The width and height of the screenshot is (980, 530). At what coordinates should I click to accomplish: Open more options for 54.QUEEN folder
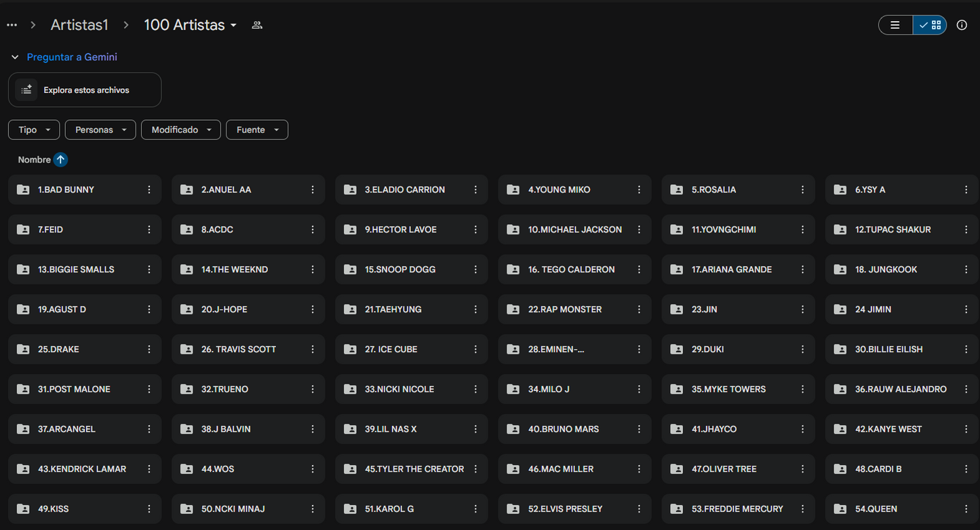966,510
